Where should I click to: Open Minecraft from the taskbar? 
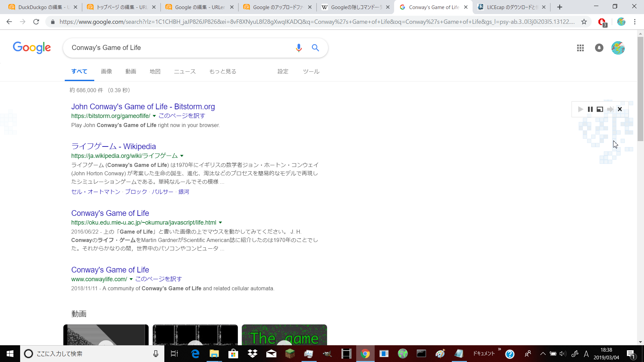click(290, 354)
